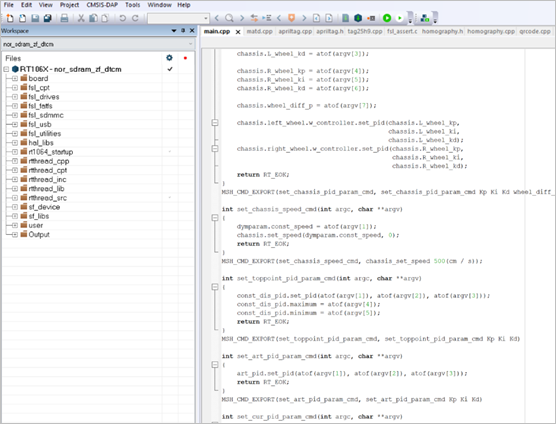This screenshot has width=556, height=424.
Task: Click the Files column header
Action: [13, 58]
